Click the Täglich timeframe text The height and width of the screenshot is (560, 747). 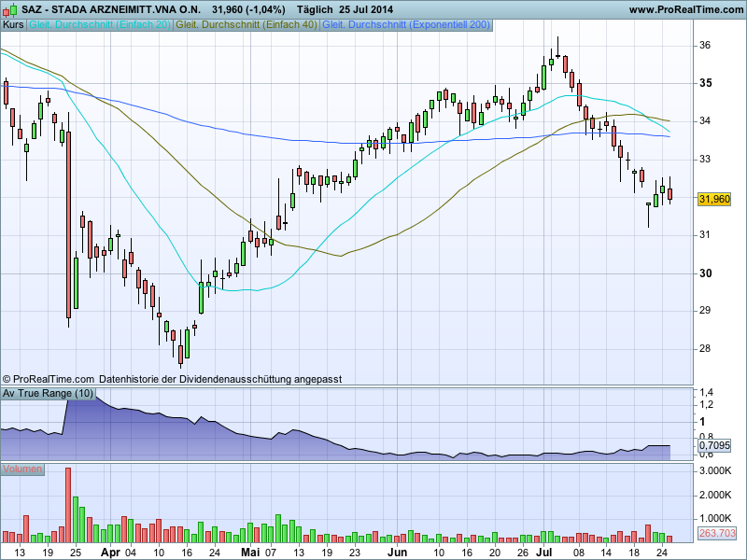[x=315, y=9]
